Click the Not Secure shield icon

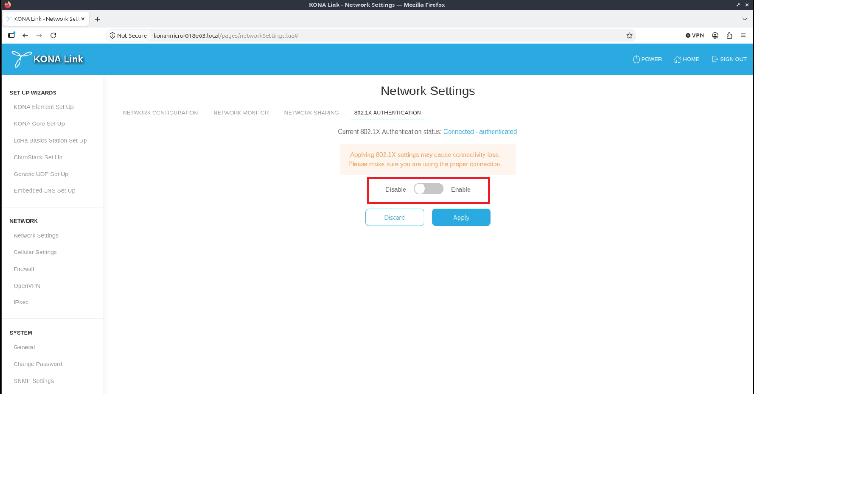coord(112,35)
